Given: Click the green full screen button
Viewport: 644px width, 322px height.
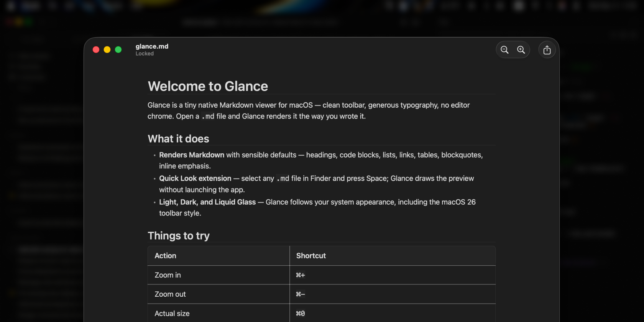Looking at the screenshot, I should pos(118,49).
